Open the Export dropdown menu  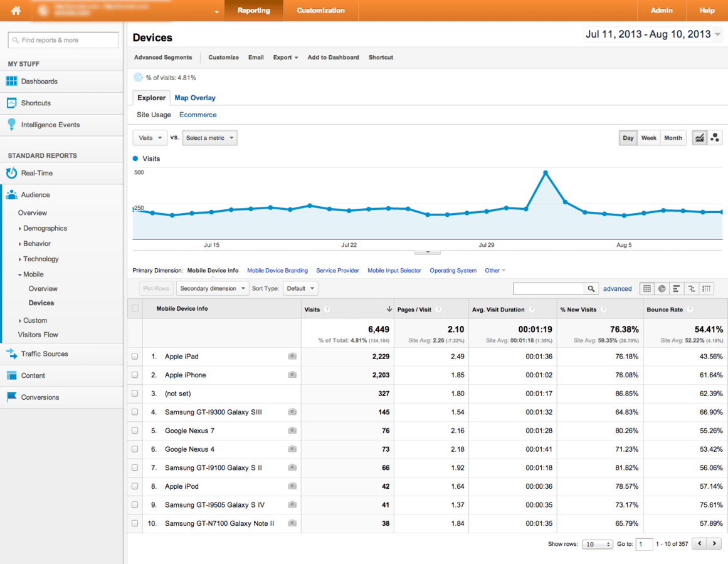(285, 58)
